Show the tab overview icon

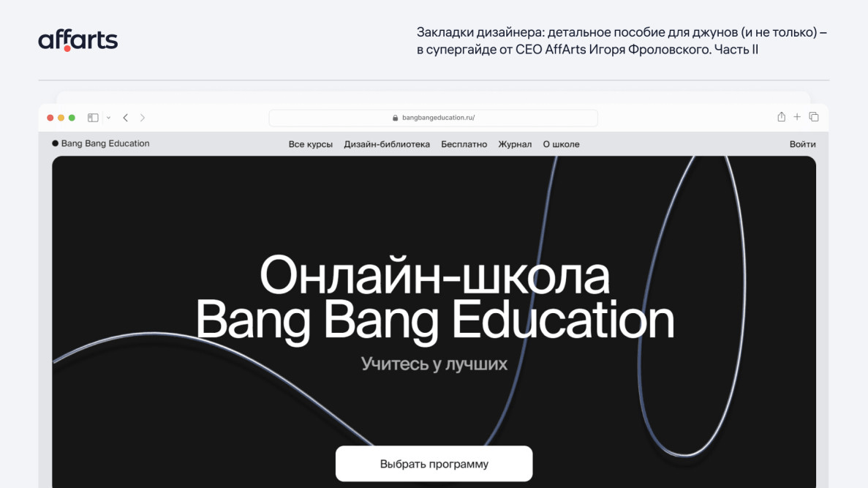click(814, 117)
